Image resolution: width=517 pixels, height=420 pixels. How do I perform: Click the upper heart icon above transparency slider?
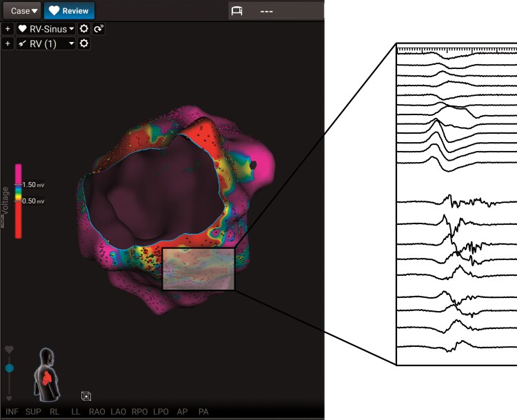coord(9,349)
